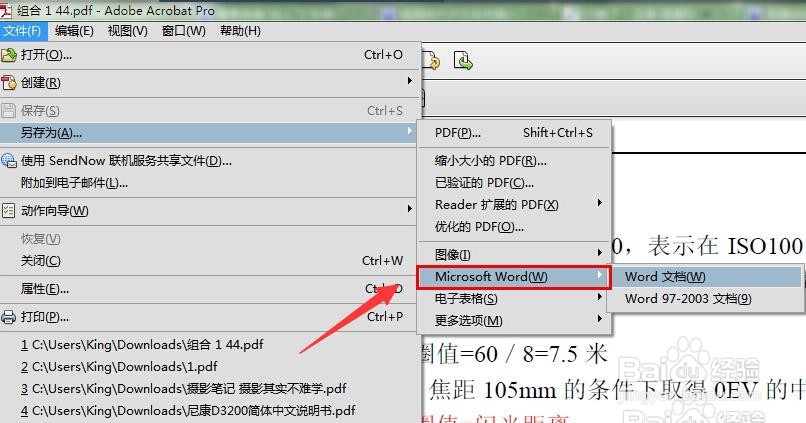
Task: Choose 优化的 PDF(O)...
Action: tap(514, 227)
